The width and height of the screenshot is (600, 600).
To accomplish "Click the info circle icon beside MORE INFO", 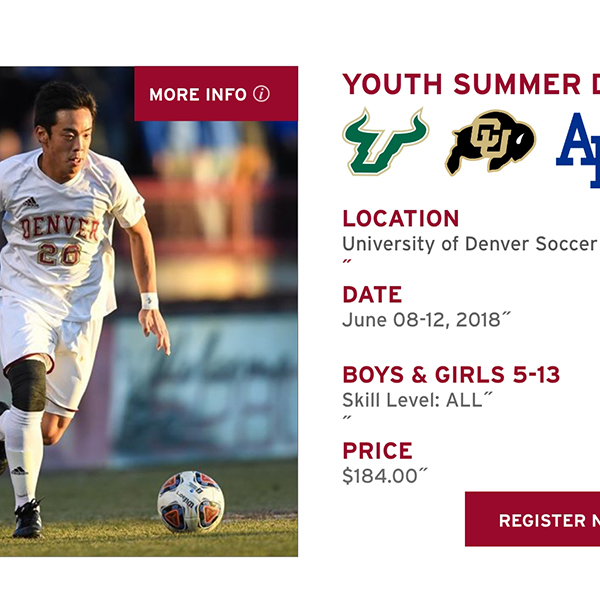I will 261,94.
